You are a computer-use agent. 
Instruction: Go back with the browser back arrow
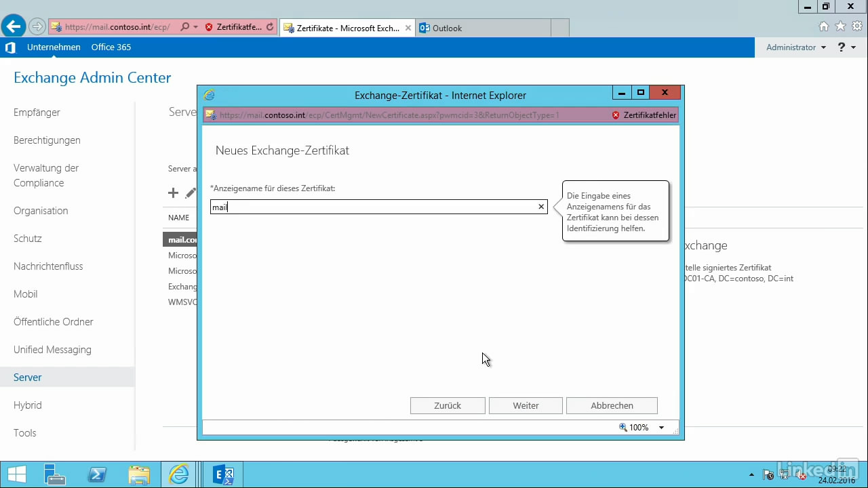(13, 26)
